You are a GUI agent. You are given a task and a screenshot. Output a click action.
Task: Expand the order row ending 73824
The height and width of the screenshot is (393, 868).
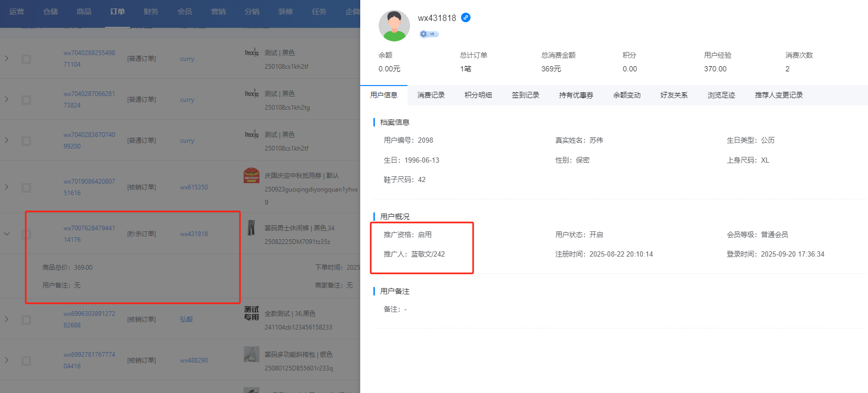(x=7, y=99)
